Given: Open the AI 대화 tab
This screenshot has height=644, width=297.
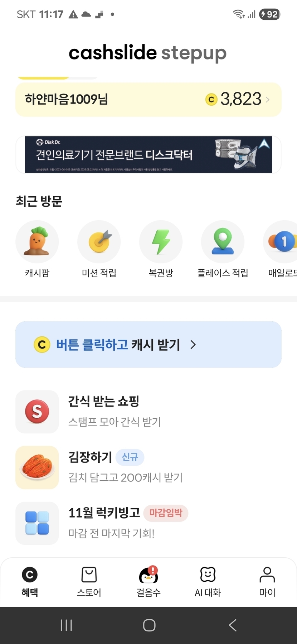Looking at the screenshot, I should (x=208, y=582).
